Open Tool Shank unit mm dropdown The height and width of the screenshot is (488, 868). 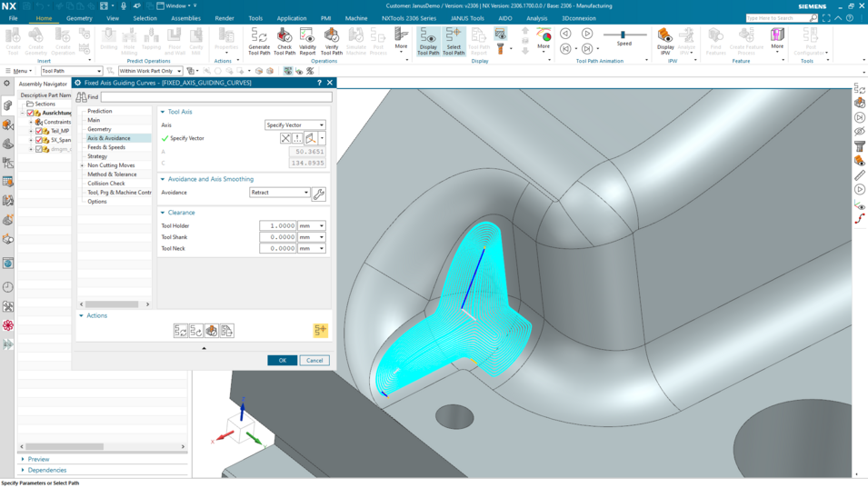(x=312, y=237)
